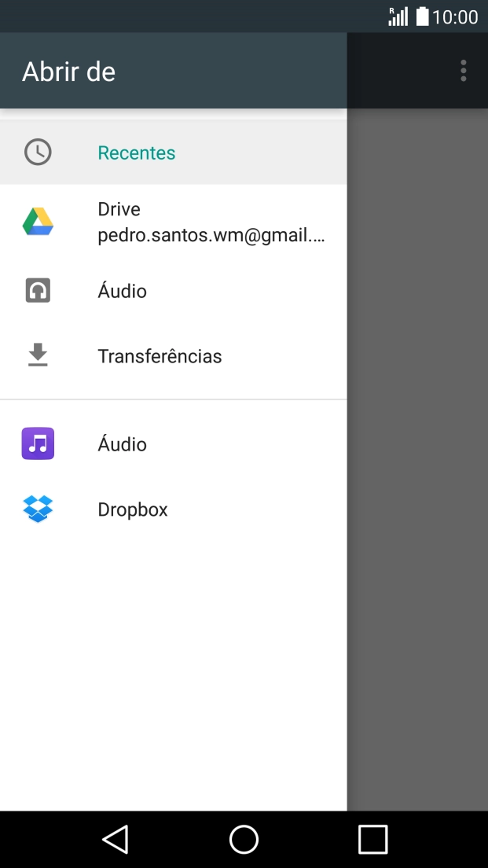
Task: Open the Drive source label
Action: pyautogui.click(x=119, y=209)
